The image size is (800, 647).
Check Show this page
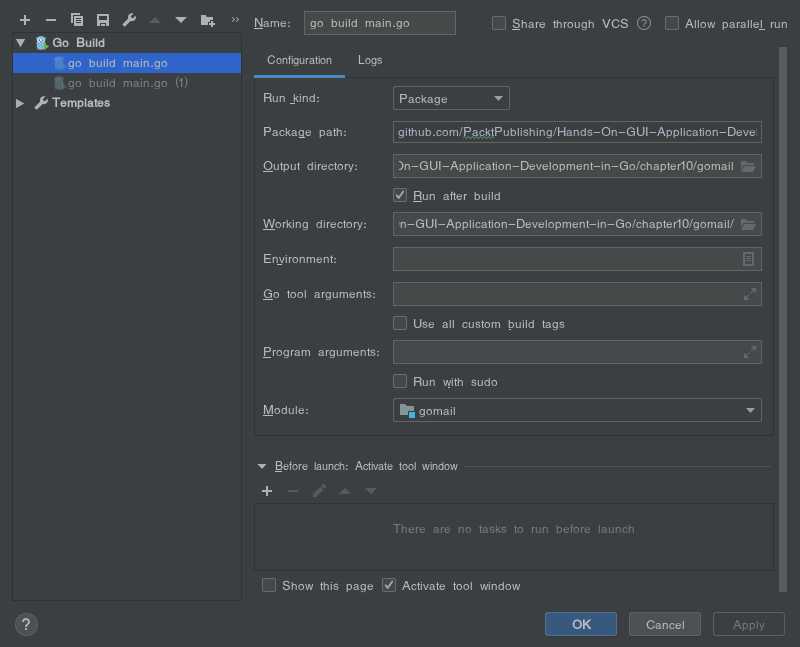(x=269, y=585)
